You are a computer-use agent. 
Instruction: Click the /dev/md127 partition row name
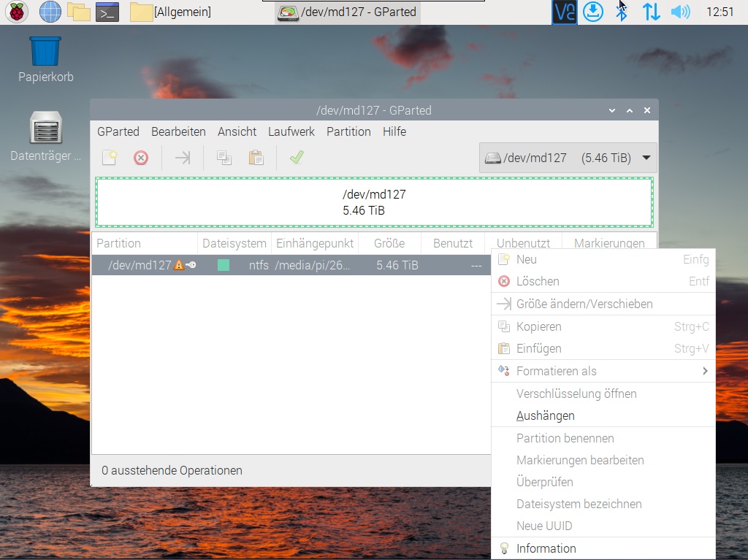pyautogui.click(x=140, y=265)
